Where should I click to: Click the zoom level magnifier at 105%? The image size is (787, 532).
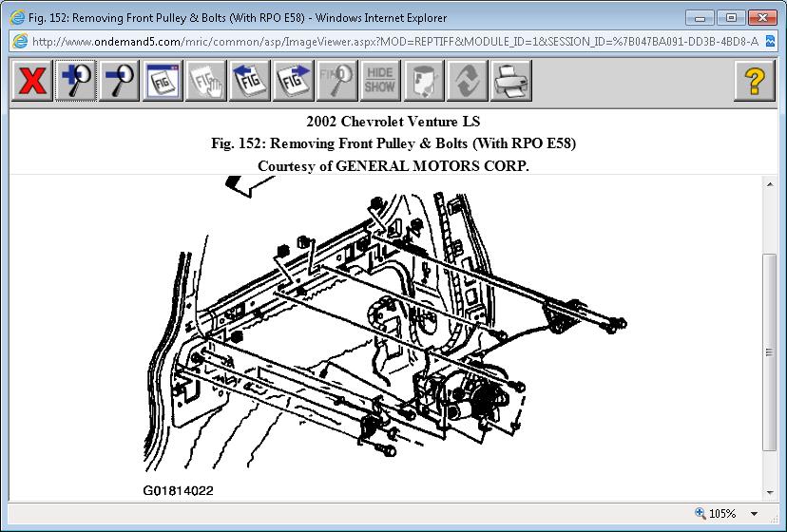[x=701, y=513]
